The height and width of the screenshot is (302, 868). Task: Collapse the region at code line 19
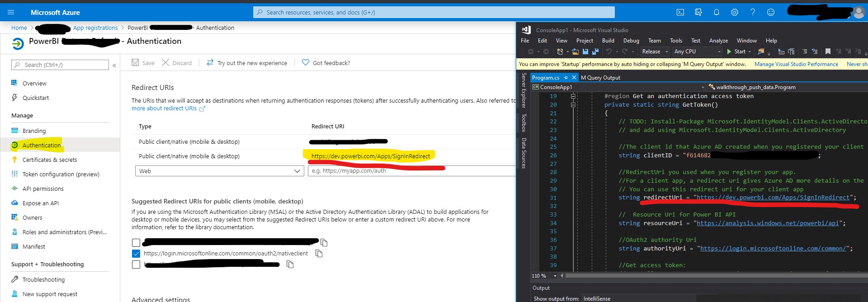573,96
